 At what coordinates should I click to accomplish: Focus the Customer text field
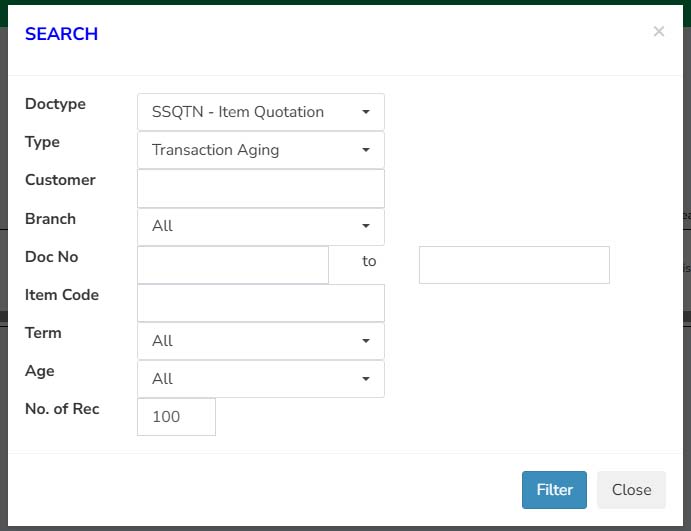coord(261,188)
